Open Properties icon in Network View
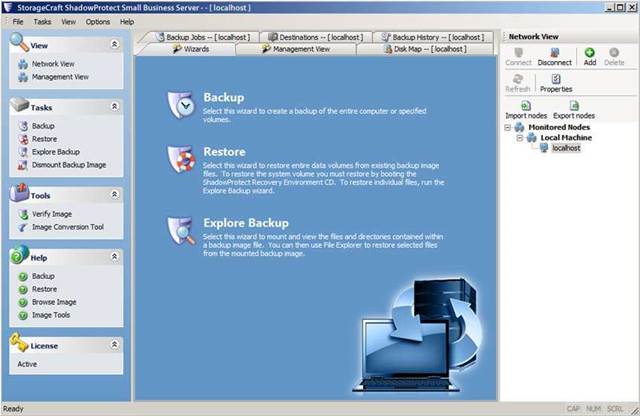 click(556, 79)
